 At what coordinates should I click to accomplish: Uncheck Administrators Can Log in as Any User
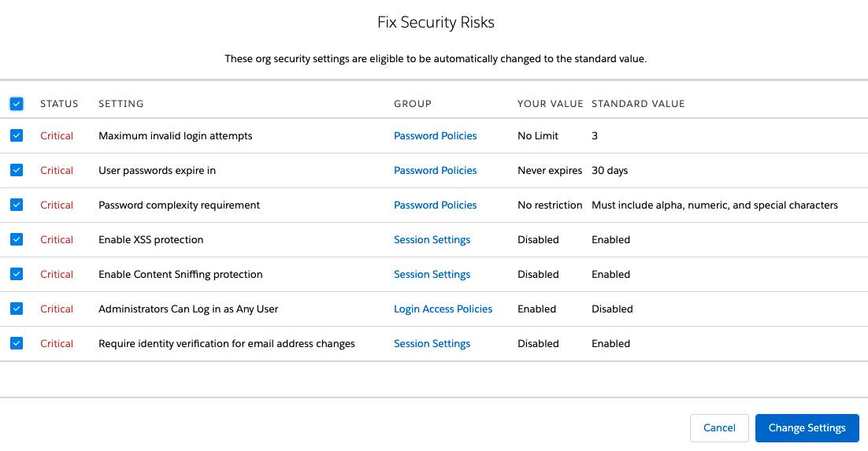(17, 309)
